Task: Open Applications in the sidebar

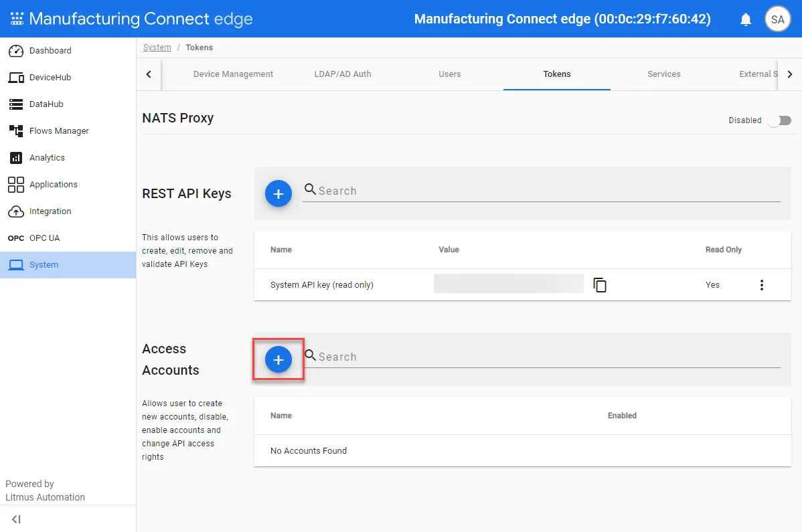Action: coord(68,185)
